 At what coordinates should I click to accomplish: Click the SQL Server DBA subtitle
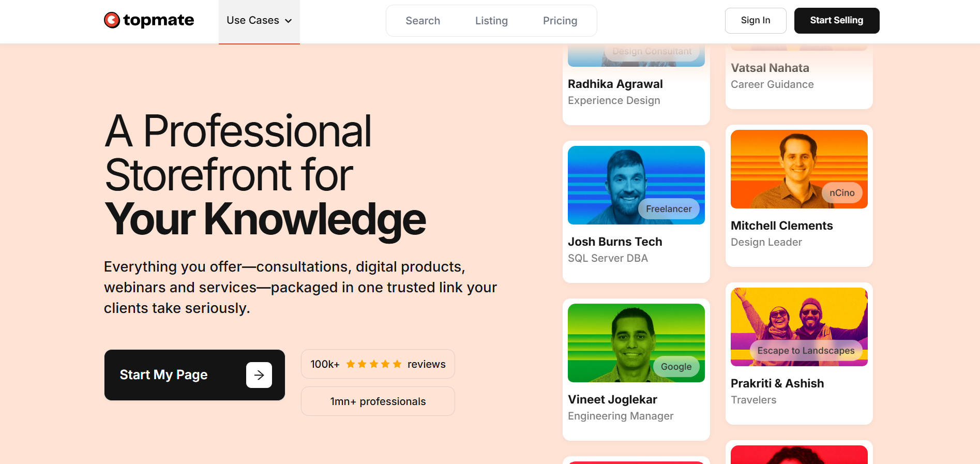[608, 258]
